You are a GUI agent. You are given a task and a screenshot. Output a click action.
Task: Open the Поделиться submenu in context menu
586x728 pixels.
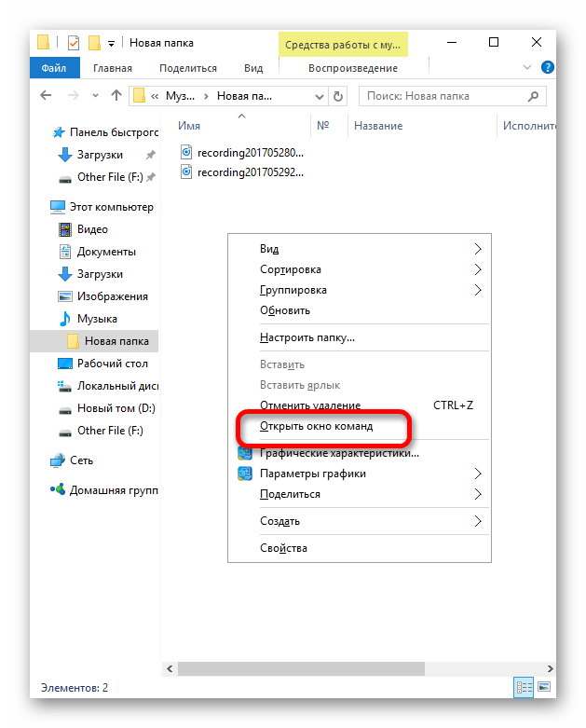tap(359, 494)
